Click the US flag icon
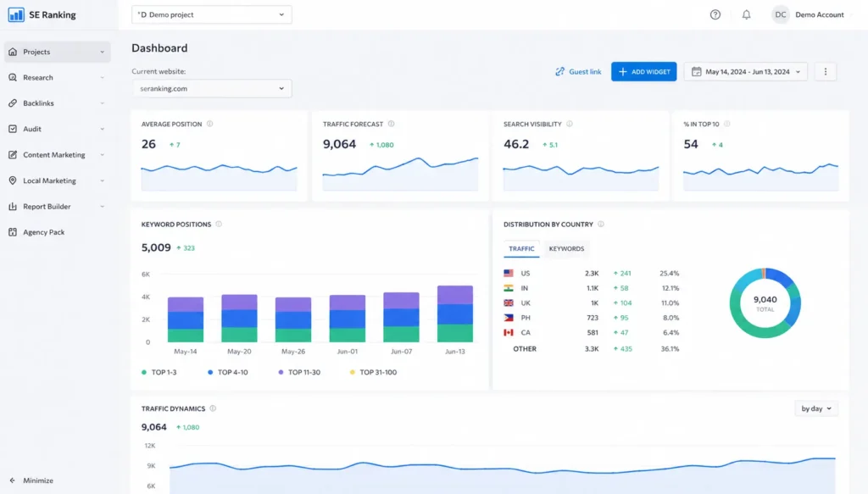This screenshot has width=868, height=494. pyautogui.click(x=509, y=274)
